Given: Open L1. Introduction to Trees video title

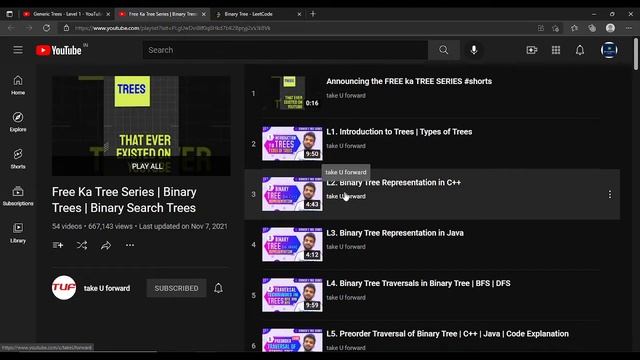Looking at the screenshot, I should 399,132.
